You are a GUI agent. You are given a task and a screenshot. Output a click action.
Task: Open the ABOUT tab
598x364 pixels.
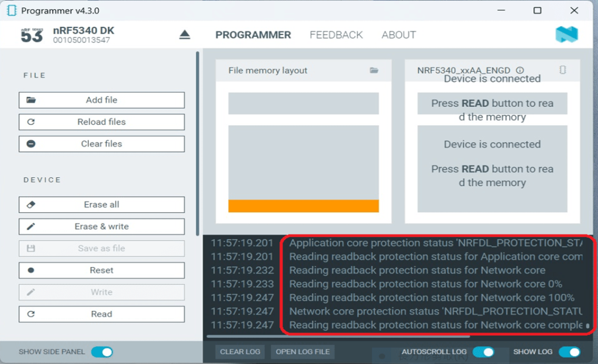coord(399,35)
